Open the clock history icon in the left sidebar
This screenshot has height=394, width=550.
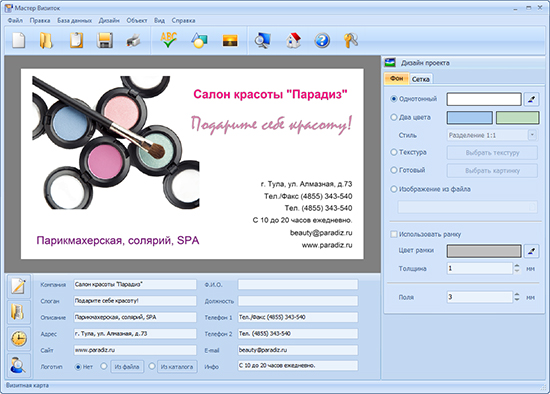tap(19, 339)
